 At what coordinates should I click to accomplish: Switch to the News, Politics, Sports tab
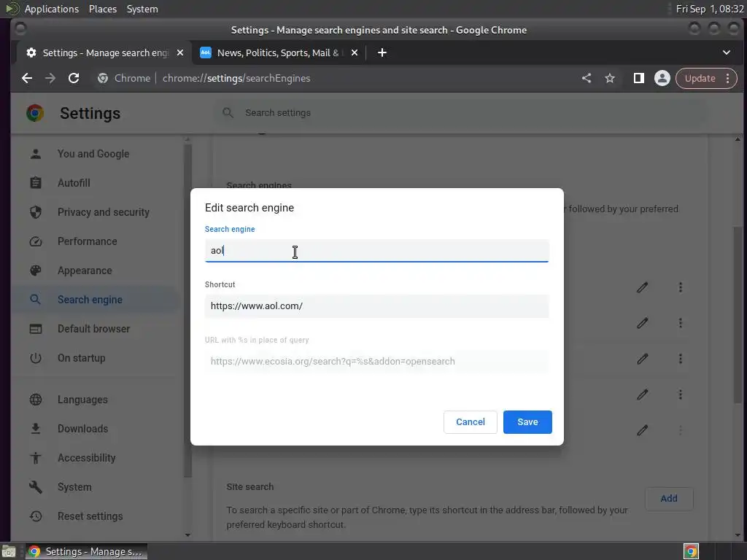(278, 52)
